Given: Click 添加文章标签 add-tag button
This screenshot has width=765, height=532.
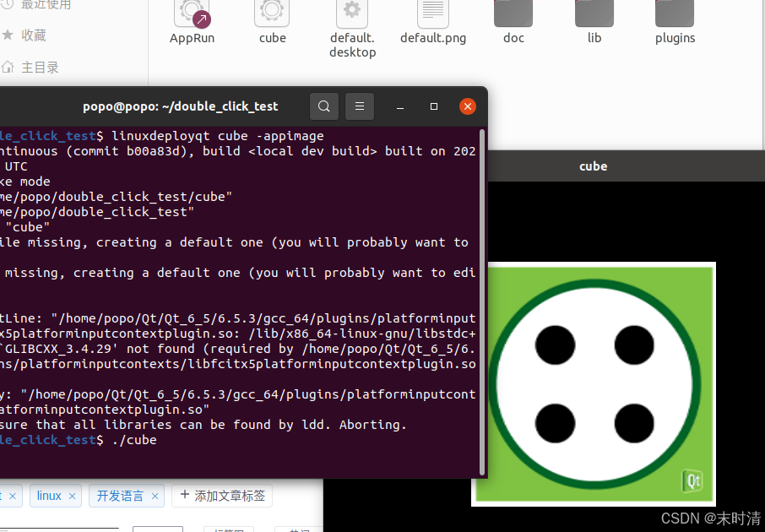Looking at the screenshot, I should point(222,496).
